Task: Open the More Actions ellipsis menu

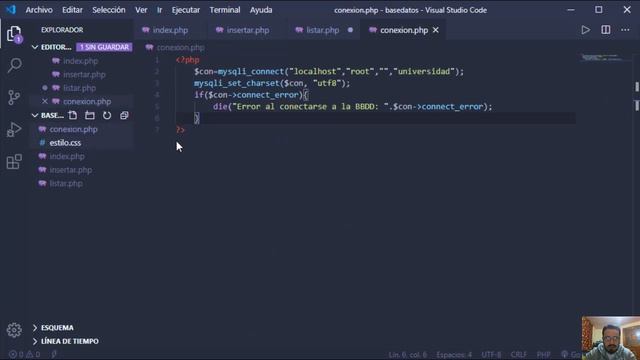Action: coord(625,30)
